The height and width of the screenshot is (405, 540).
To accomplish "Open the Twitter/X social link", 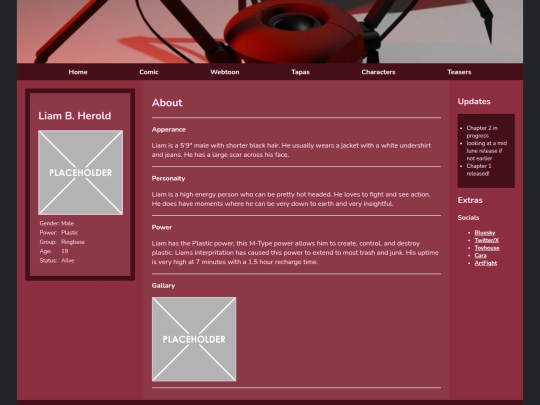I will [x=487, y=240].
